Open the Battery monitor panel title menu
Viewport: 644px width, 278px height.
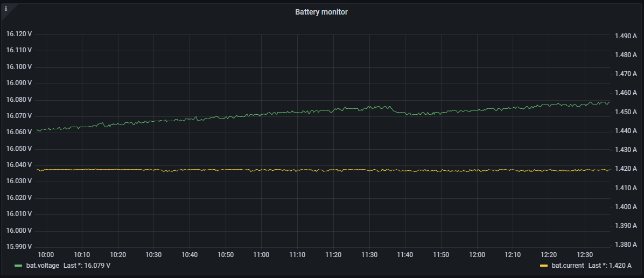tap(321, 12)
